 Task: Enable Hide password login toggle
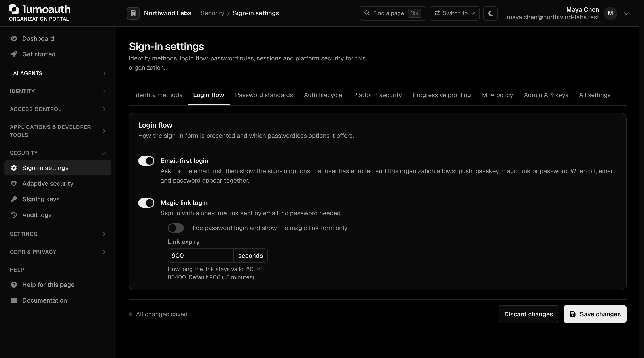176,228
